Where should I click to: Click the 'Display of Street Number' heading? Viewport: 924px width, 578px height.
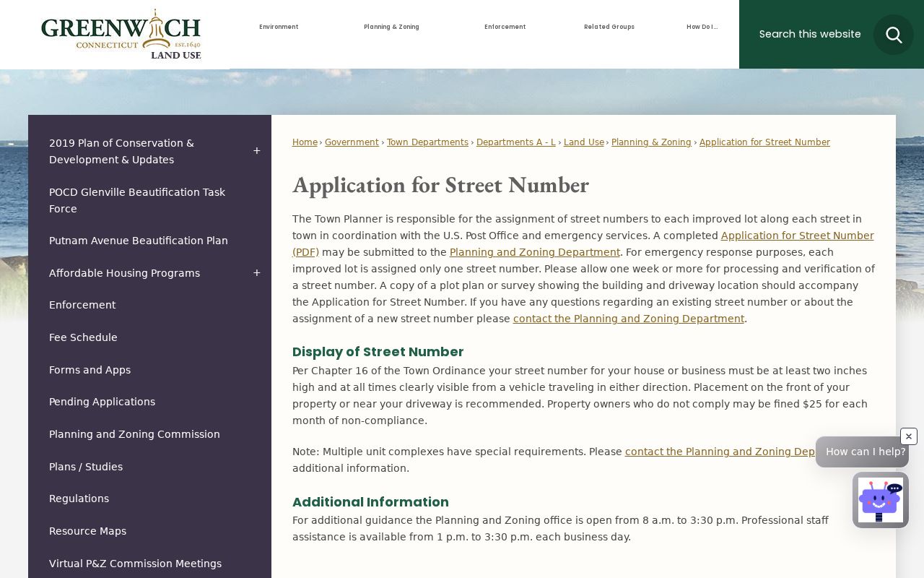coord(378,352)
